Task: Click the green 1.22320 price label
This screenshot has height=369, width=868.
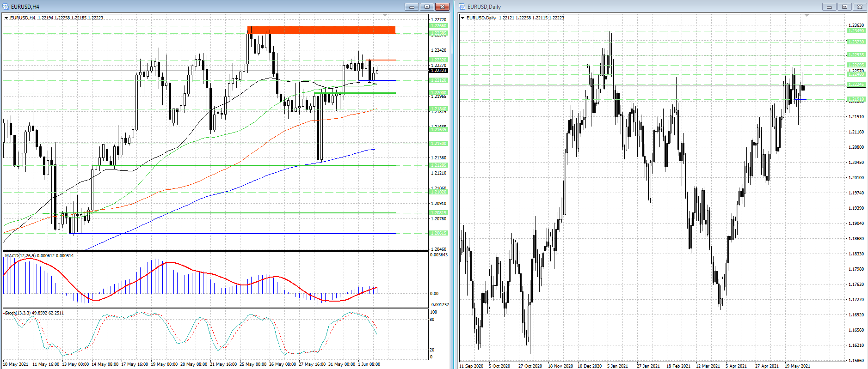Action: (438, 60)
